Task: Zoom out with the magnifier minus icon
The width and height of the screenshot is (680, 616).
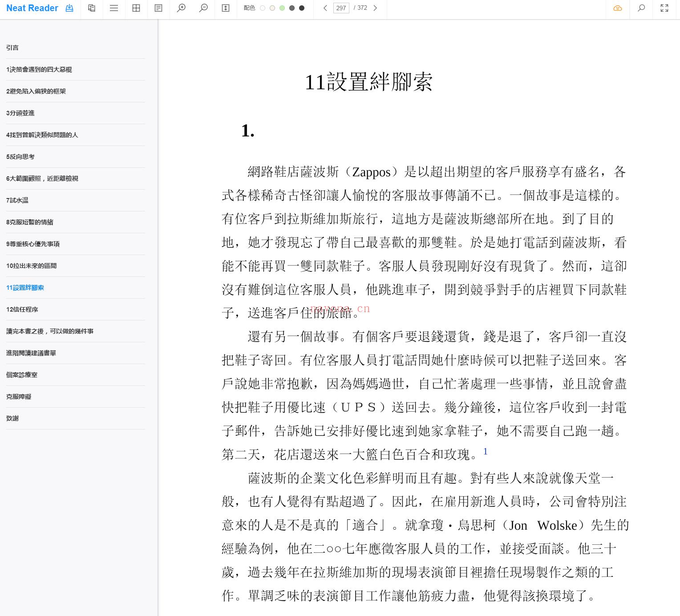Action: (203, 8)
